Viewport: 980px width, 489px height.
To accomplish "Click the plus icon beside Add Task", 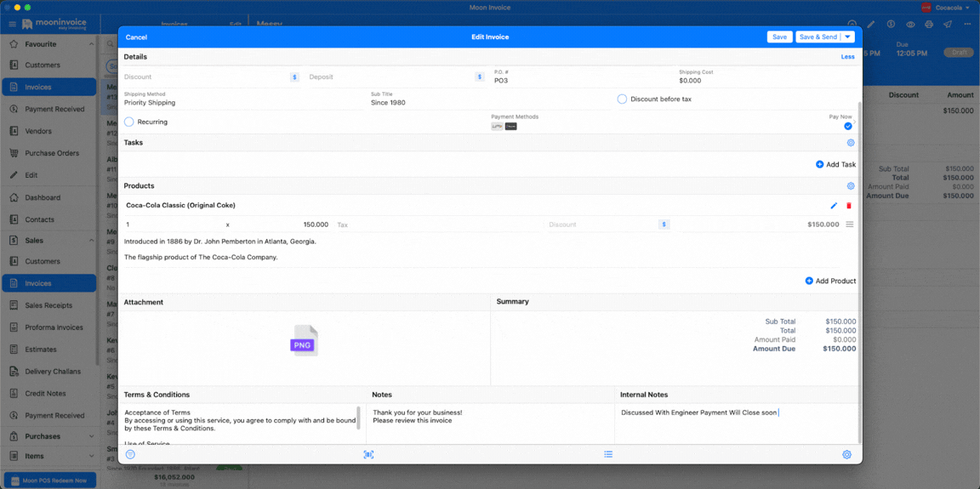I will [819, 164].
